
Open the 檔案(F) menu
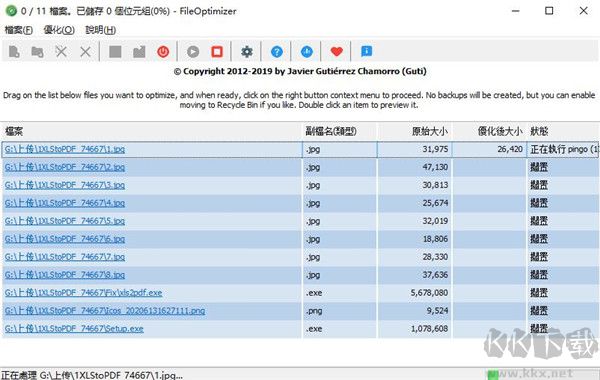click(x=18, y=30)
